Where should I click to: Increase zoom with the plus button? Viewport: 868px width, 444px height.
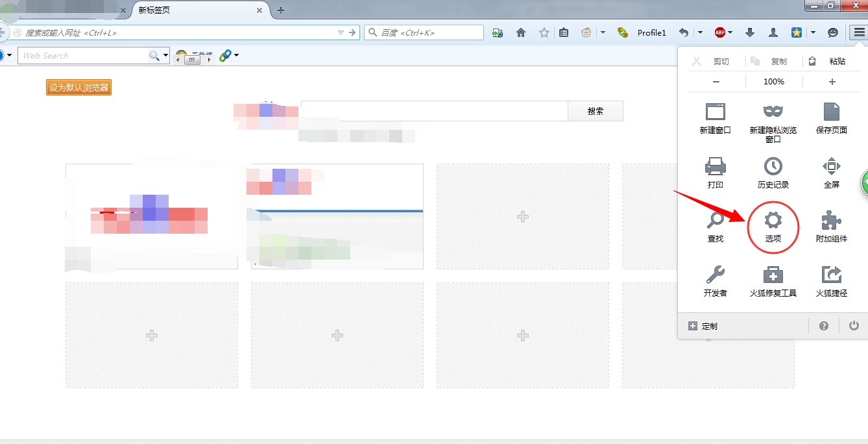point(832,82)
